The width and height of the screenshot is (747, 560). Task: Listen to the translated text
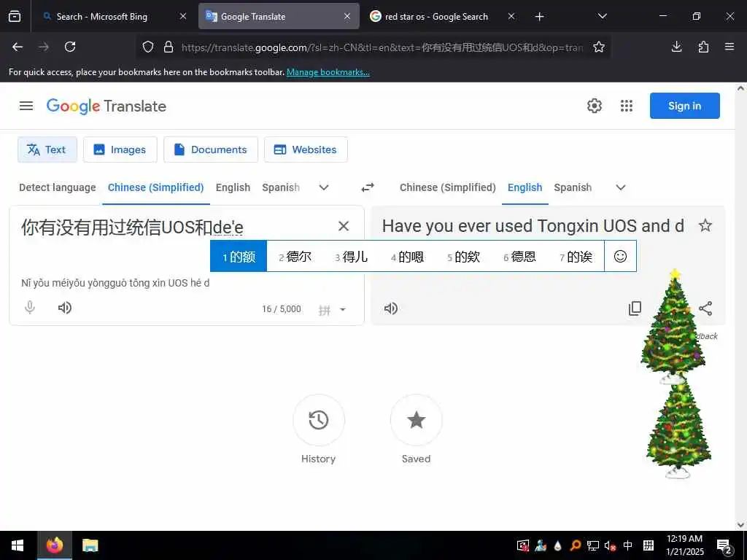tap(391, 308)
